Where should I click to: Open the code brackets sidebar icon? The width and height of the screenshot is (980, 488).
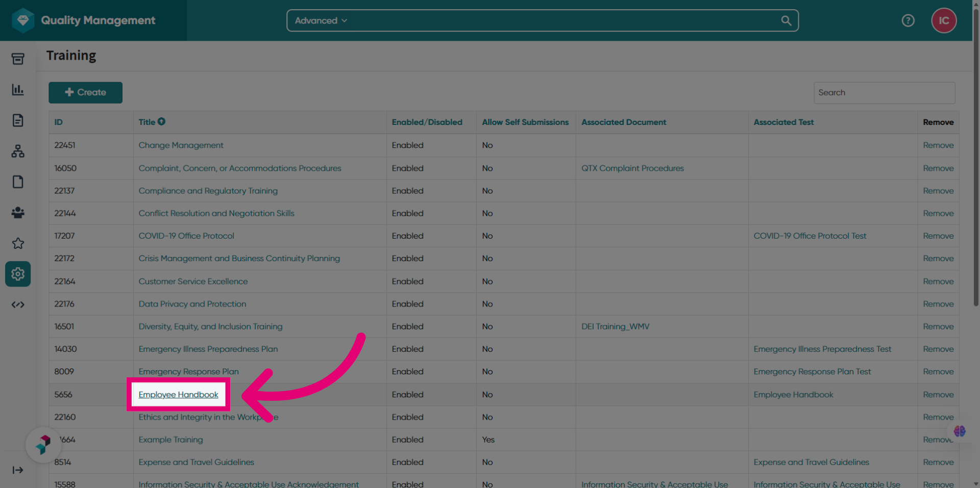click(18, 304)
